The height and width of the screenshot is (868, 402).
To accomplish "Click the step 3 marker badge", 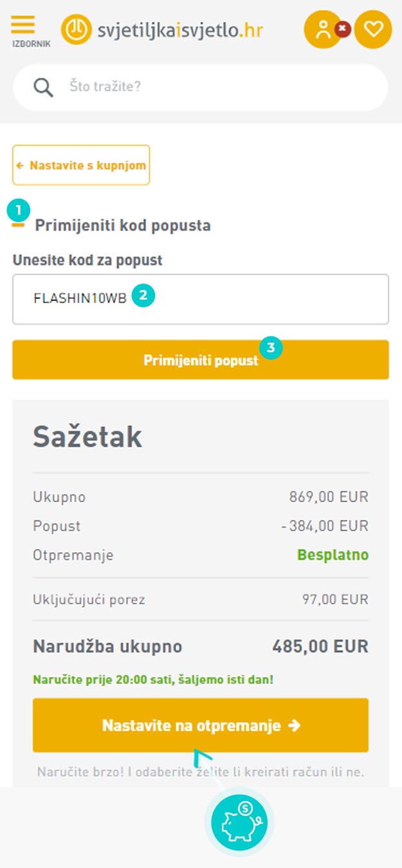I will 271,348.
